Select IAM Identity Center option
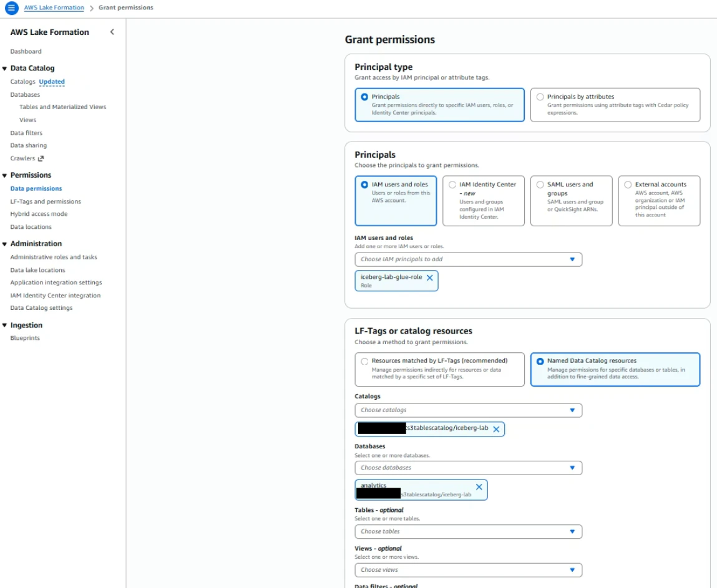The width and height of the screenshot is (717, 588). point(484,201)
